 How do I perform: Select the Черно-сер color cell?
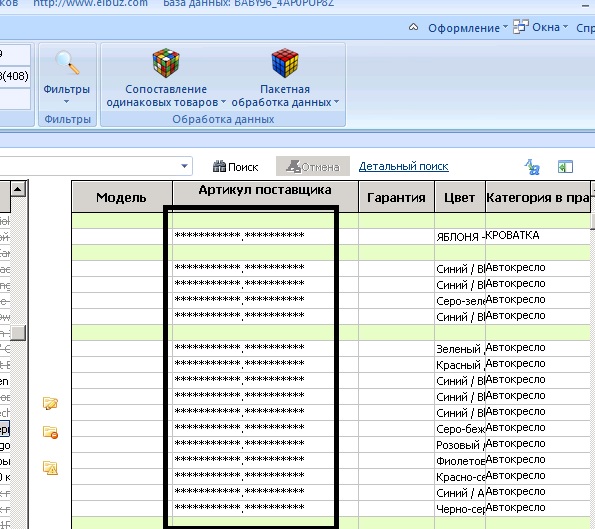click(460, 509)
